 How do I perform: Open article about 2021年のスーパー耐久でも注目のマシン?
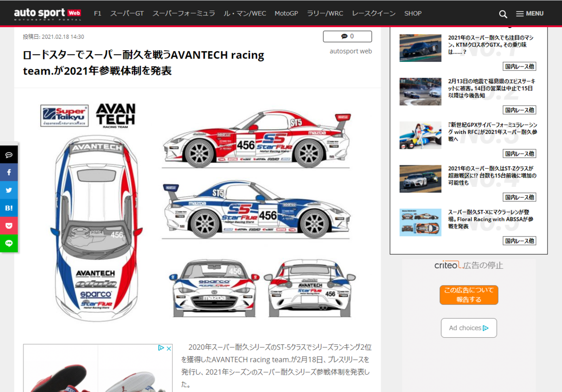(491, 45)
